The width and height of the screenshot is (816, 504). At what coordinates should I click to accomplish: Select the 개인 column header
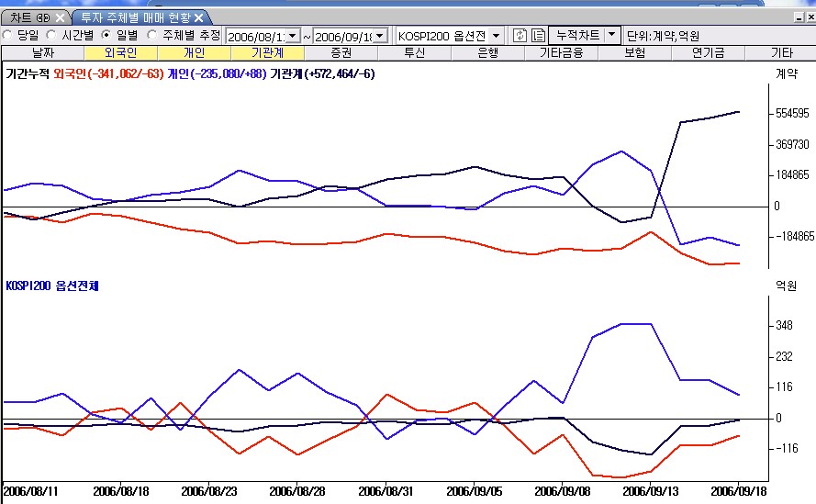[194, 53]
